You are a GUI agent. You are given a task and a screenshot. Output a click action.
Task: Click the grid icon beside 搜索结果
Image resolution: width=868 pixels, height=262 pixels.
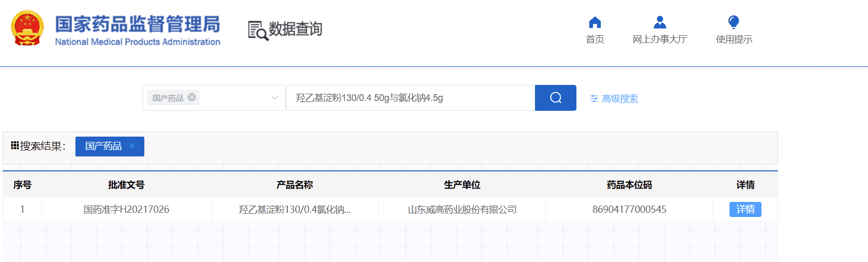[x=14, y=145]
